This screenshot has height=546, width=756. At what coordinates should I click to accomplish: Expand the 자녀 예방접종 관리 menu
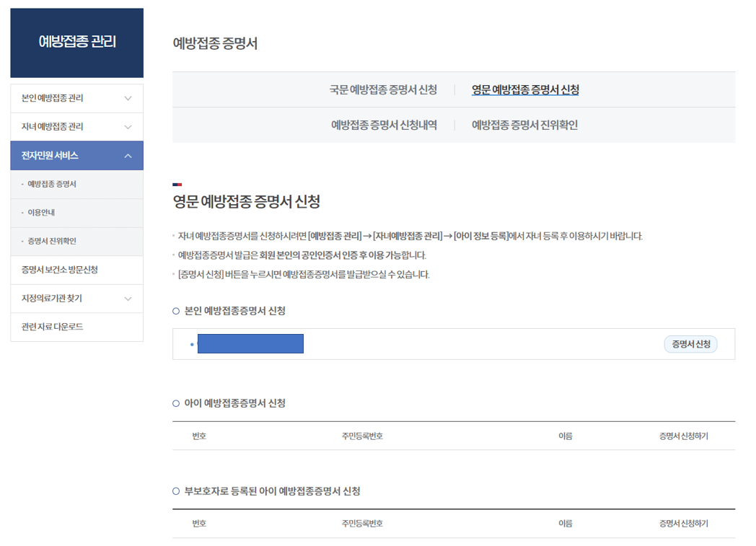click(x=76, y=126)
